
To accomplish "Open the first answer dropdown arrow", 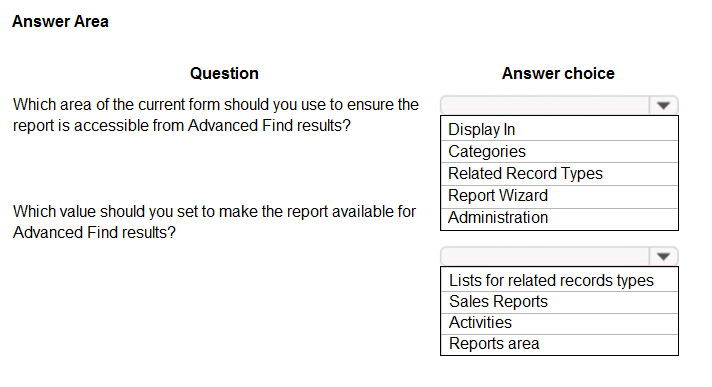I will [663, 105].
